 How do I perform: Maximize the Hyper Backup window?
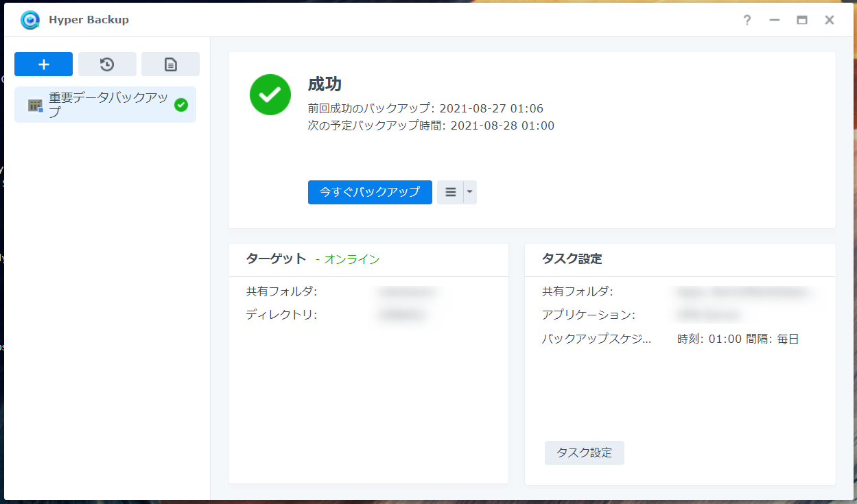pos(802,20)
